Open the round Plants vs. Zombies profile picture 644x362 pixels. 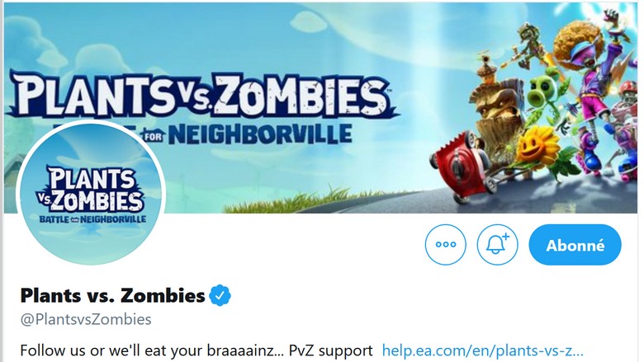pos(91,193)
